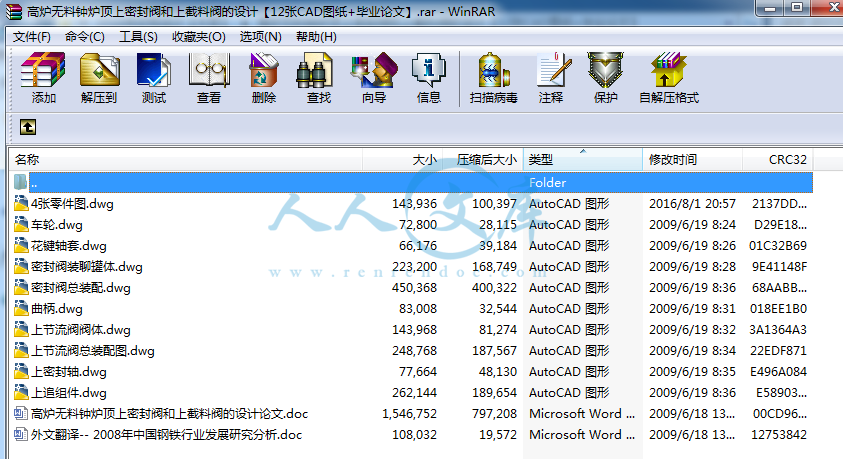
Task: Open the Help (帮助) menu
Action: pyautogui.click(x=316, y=37)
